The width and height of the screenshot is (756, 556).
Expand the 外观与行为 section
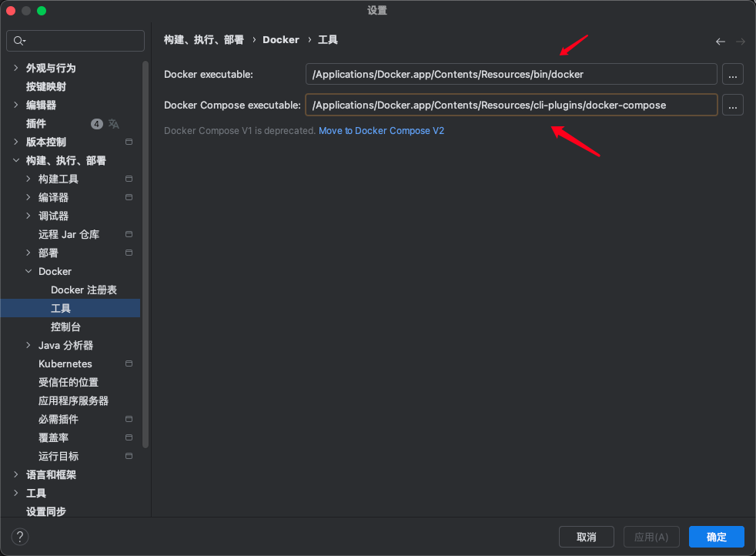click(x=16, y=68)
